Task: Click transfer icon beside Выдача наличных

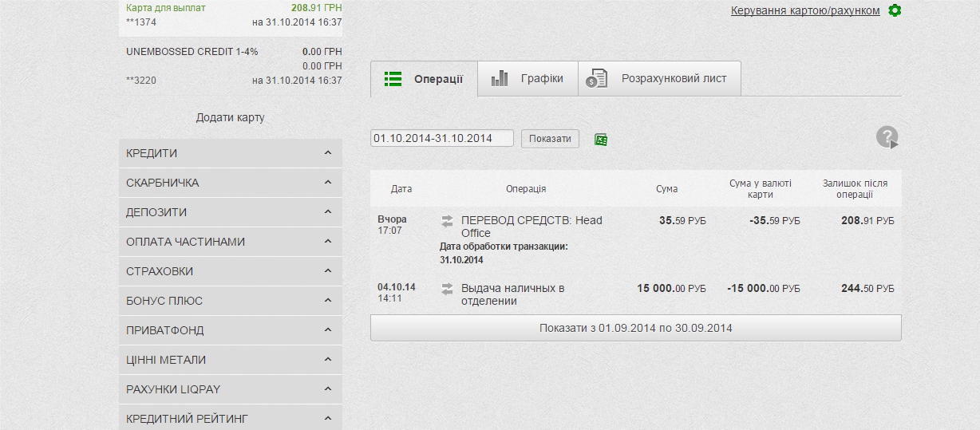Action: coord(447,289)
